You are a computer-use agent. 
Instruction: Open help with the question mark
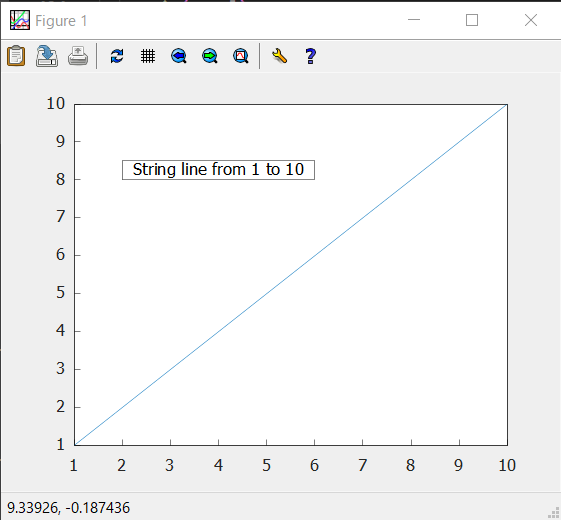[x=311, y=56]
